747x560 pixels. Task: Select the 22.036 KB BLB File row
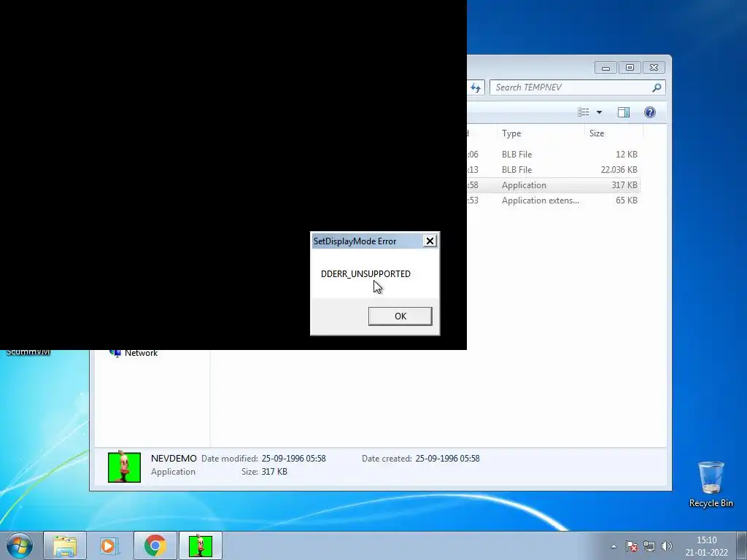coord(553,169)
